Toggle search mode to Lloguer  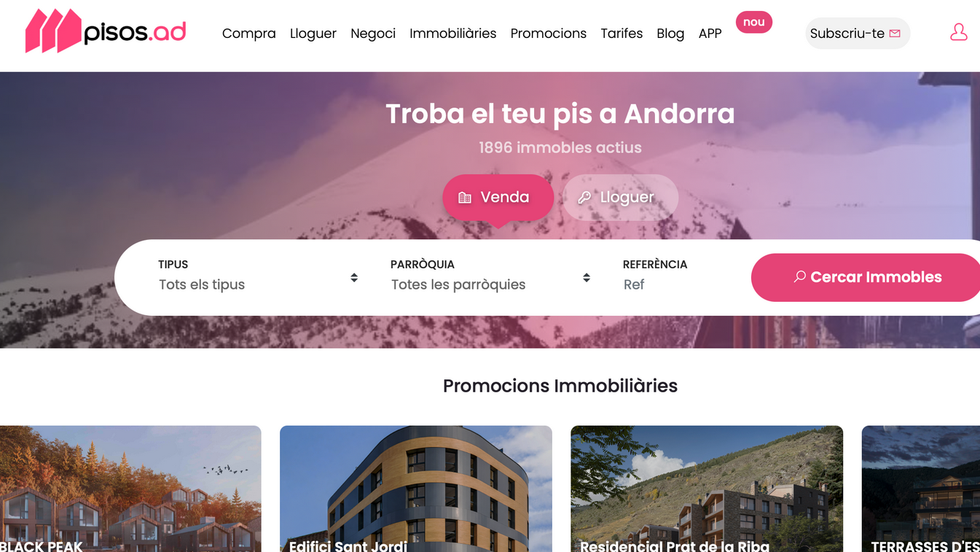click(x=621, y=198)
